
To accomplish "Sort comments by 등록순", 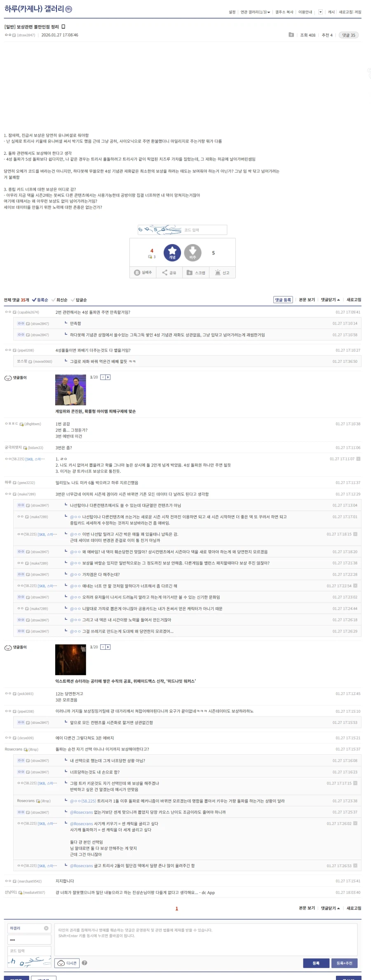I will pyautogui.click(x=40, y=300).
